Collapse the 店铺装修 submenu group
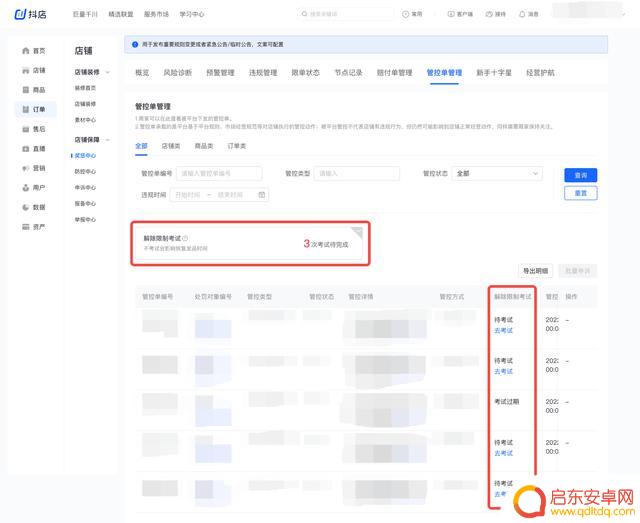The width and height of the screenshot is (640, 523). point(108,72)
